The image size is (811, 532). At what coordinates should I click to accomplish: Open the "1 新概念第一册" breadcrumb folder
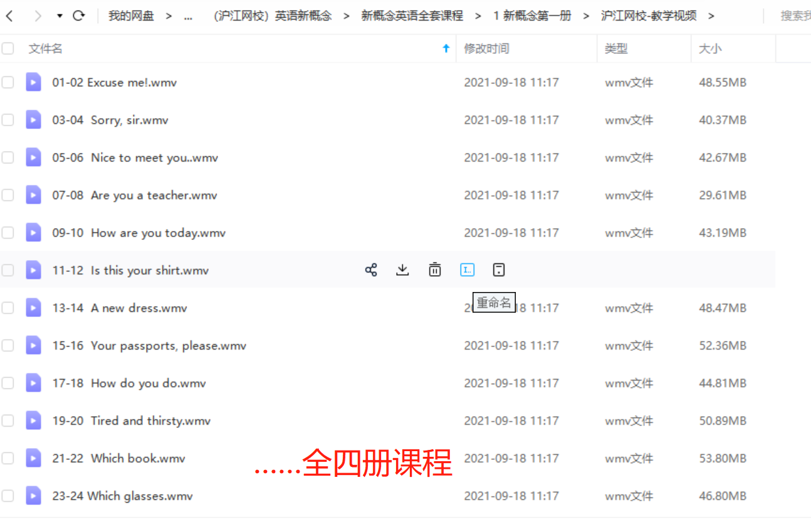tap(532, 15)
